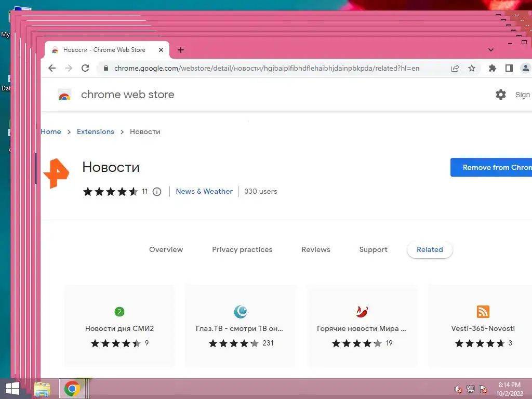Bookmark this page with the star

(472, 68)
